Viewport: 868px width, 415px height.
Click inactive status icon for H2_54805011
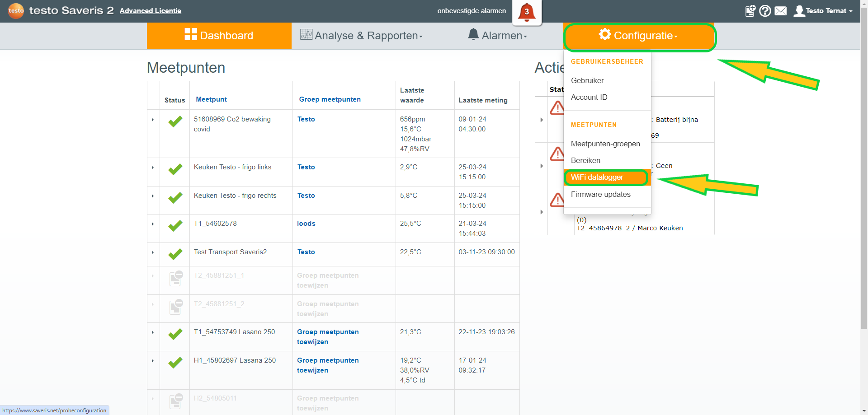point(176,401)
